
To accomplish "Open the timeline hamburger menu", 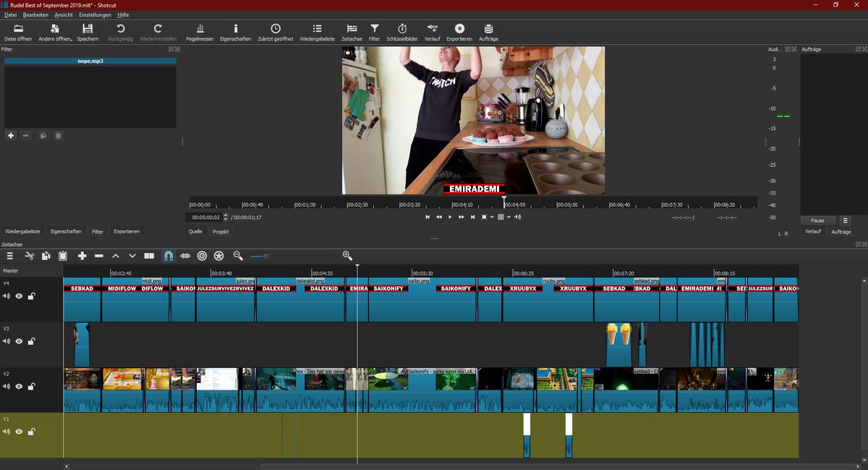I will point(10,256).
